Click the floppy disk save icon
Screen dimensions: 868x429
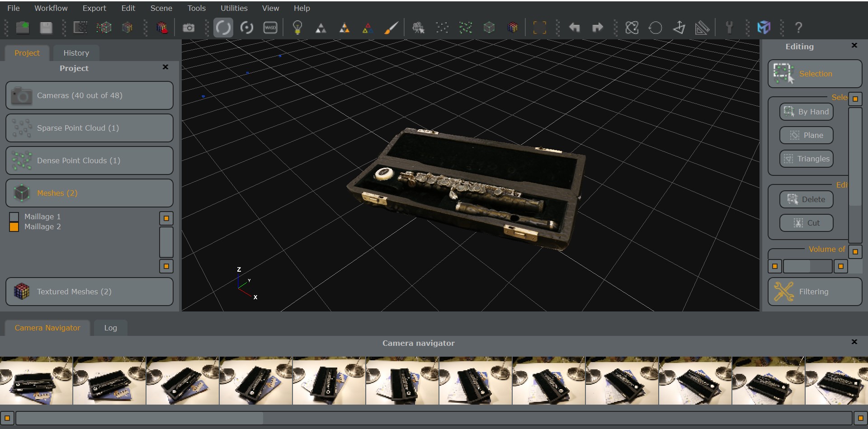click(x=46, y=28)
